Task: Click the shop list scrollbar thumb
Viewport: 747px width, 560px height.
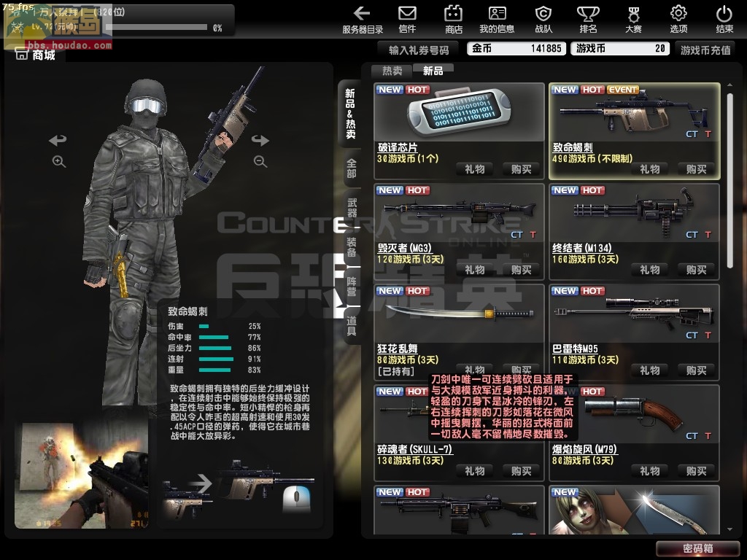Action: pos(729,180)
